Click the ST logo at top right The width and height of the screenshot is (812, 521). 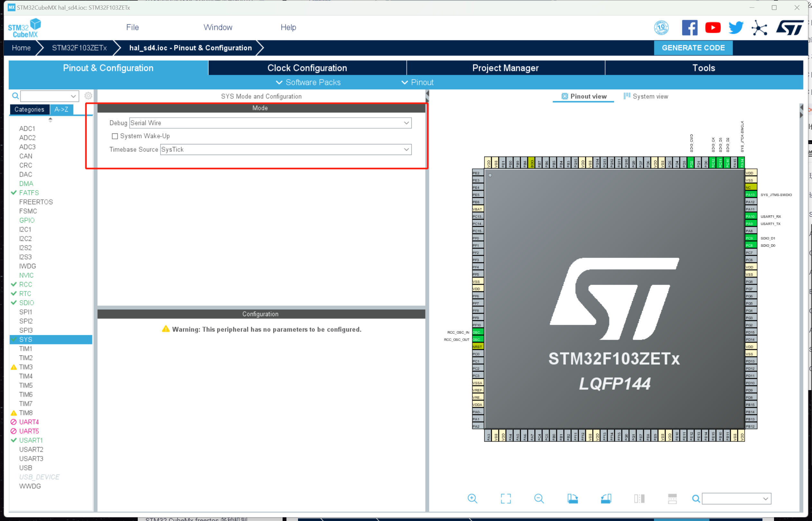click(789, 27)
